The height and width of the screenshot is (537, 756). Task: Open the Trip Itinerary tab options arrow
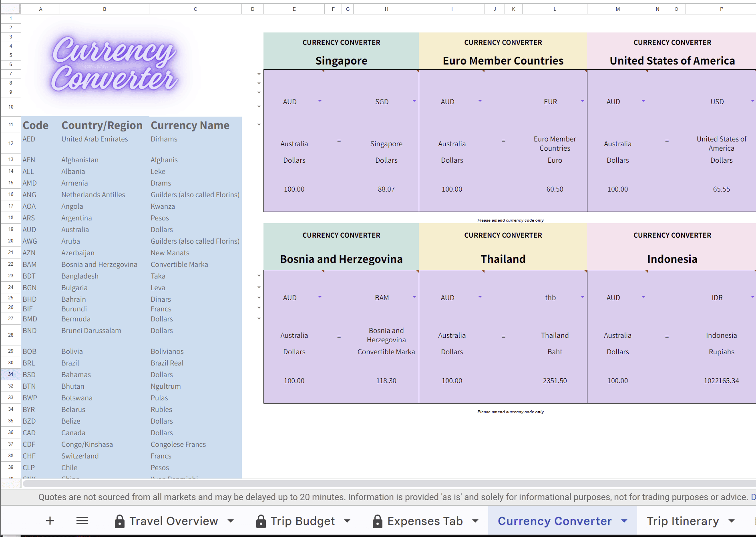click(732, 521)
